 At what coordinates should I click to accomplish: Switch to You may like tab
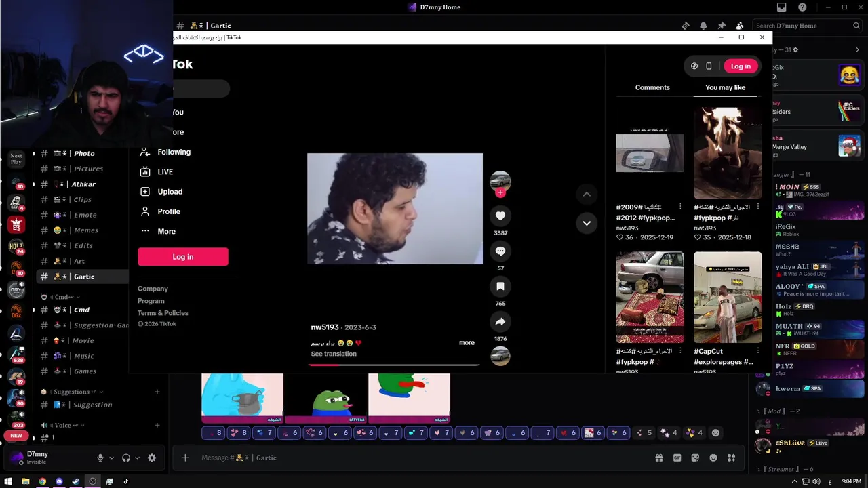click(725, 87)
